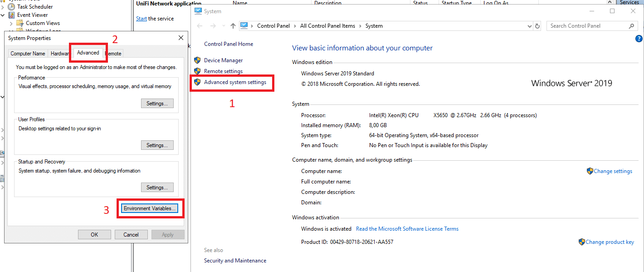This screenshot has height=272, width=644.
Task: Open Security and Maintenance link
Action: (x=235, y=261)
